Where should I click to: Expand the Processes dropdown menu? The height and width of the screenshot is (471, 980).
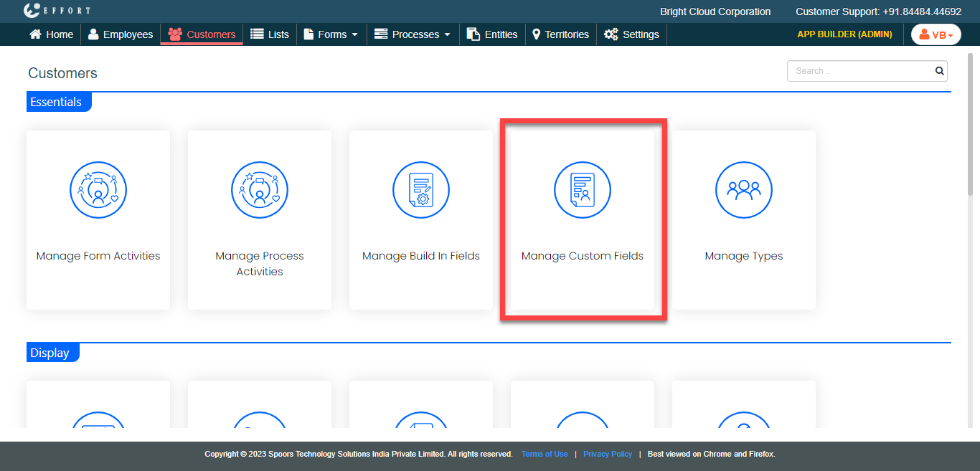[413, 34]
